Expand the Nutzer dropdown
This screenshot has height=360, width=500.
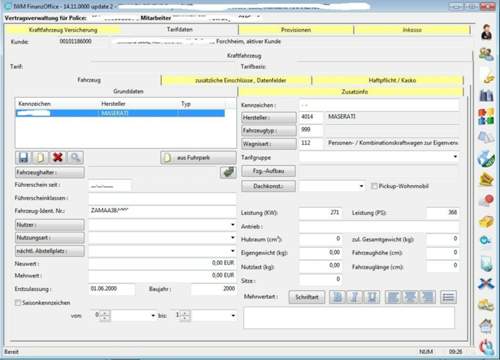[233, 225]
